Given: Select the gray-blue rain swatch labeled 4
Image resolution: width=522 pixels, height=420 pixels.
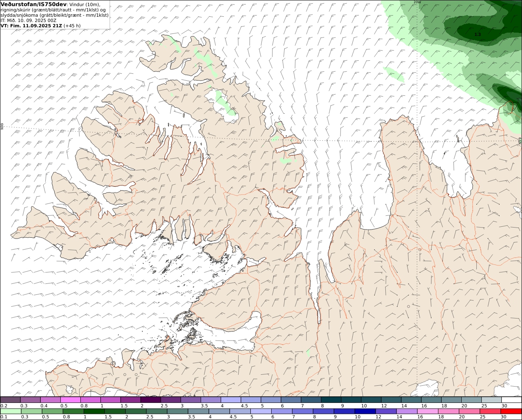Looking at the screenshot, I should 219,411.
